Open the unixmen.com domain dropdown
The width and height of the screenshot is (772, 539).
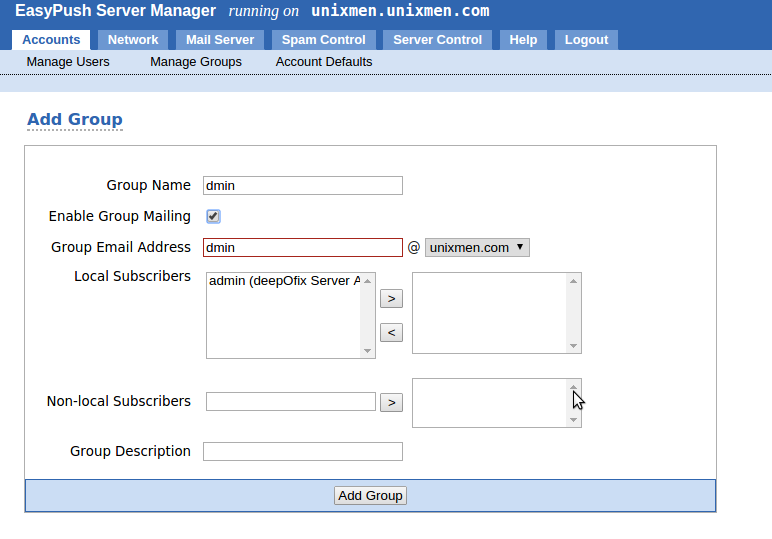pos(477,248)
